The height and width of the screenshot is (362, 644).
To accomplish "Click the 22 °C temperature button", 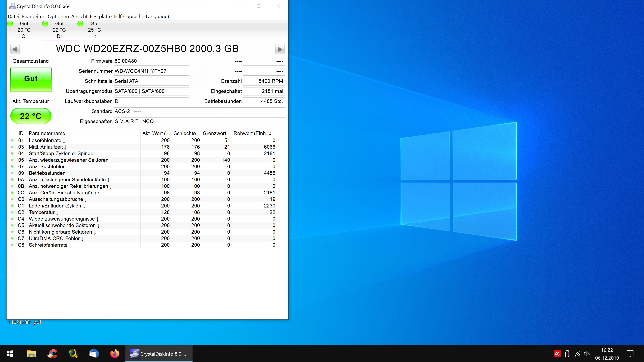I will [x=31, y=116].
